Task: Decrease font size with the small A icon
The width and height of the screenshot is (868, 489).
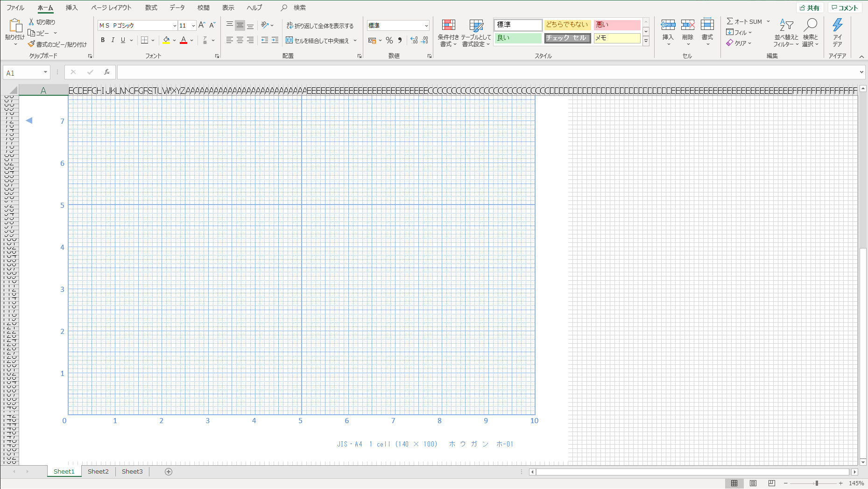Action: point(212,25)
